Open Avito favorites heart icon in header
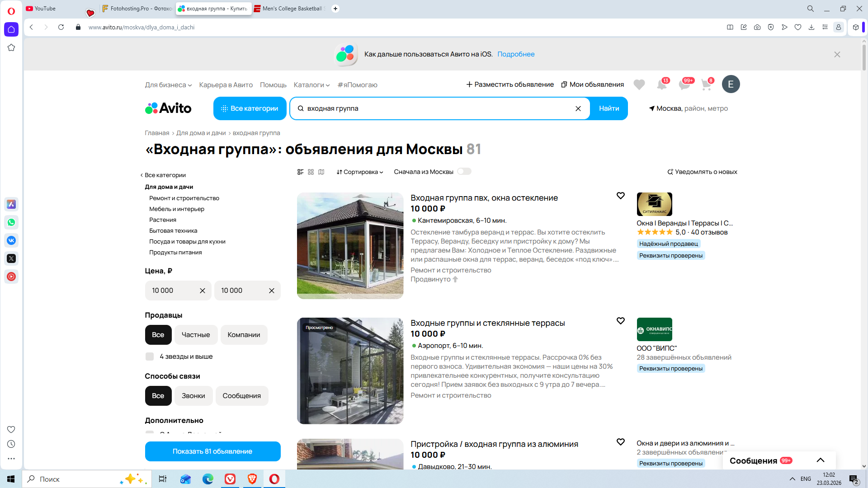The image size is (868, 488). point(639,84)
